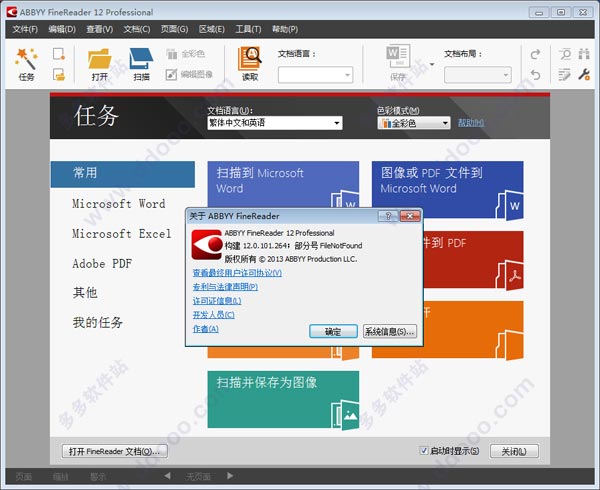Click 系统信息(S)... button

coord(390,331)
